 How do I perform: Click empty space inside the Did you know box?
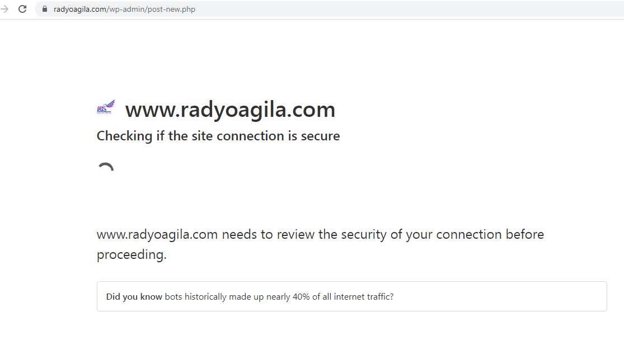498,297
